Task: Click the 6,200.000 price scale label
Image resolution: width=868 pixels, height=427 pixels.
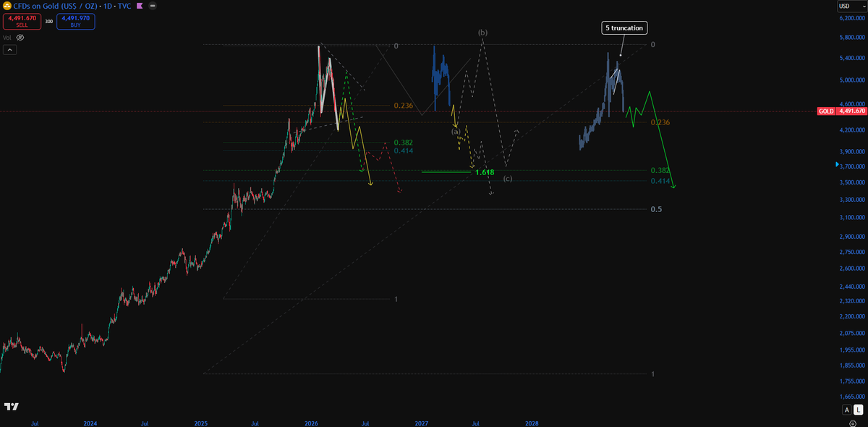Action: [x=852, y=18]
